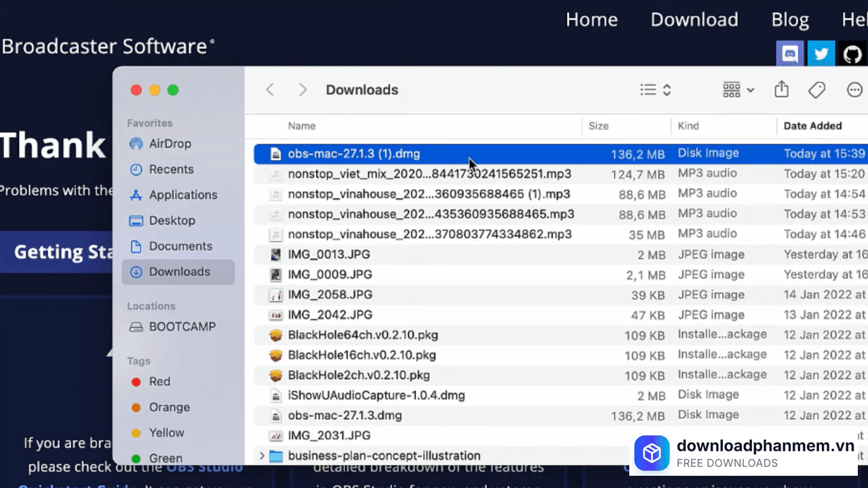The image size is (868, 488).
Task: Select nonstop_vinahouse (1).mp3 file
Action: (x=561, y=194)
